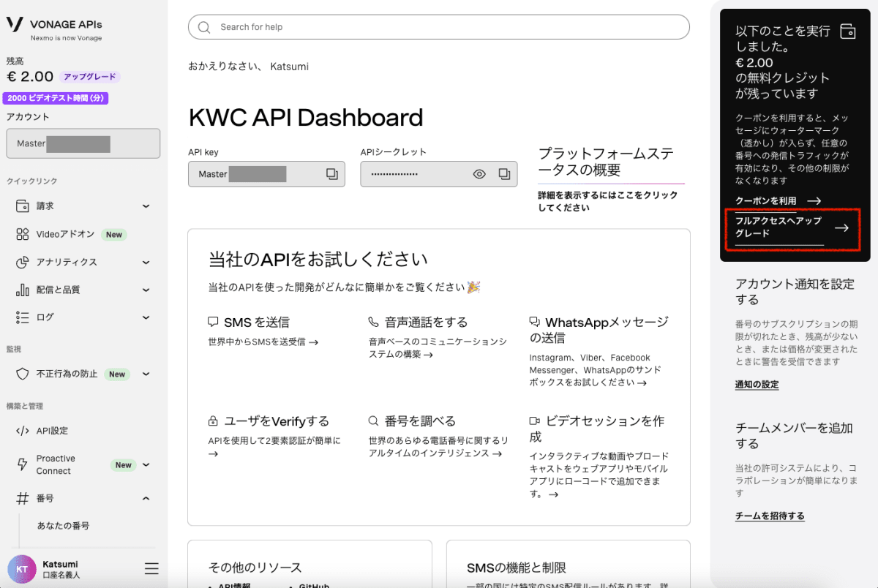Copy the API secret with copy icon

[x=504, y=174]
